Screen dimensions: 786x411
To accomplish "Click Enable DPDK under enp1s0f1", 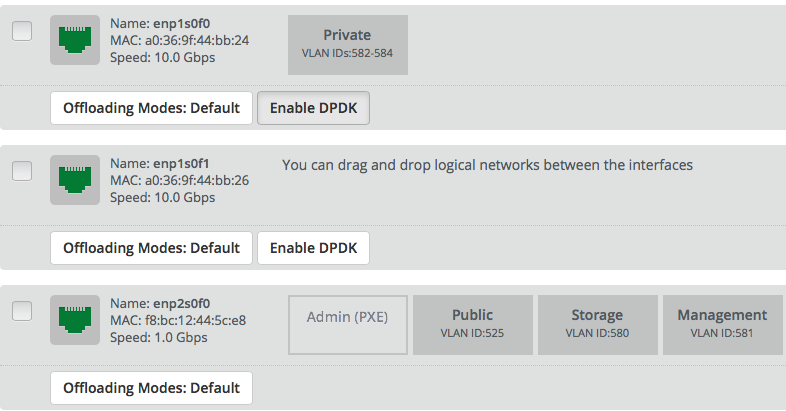I will (x=313, y=248).
